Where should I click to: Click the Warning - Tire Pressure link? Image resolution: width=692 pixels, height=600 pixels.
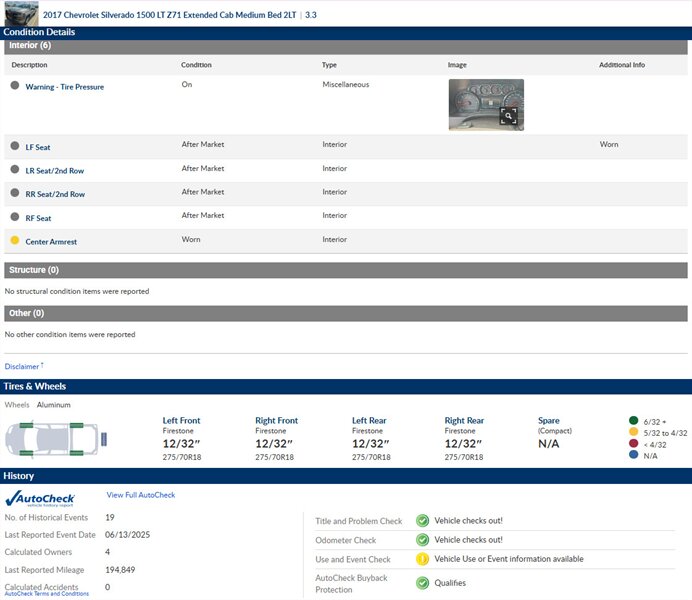64,87
